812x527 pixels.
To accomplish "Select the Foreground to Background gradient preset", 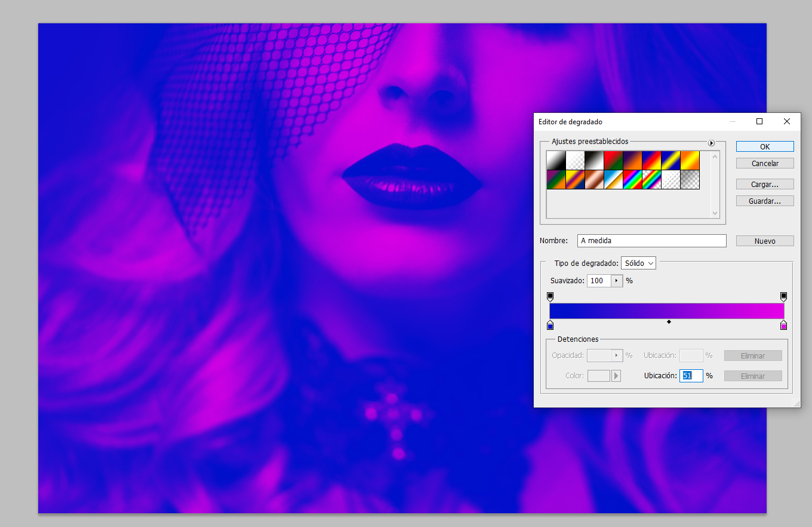I will pyautogui.click(x=556, y=160).
